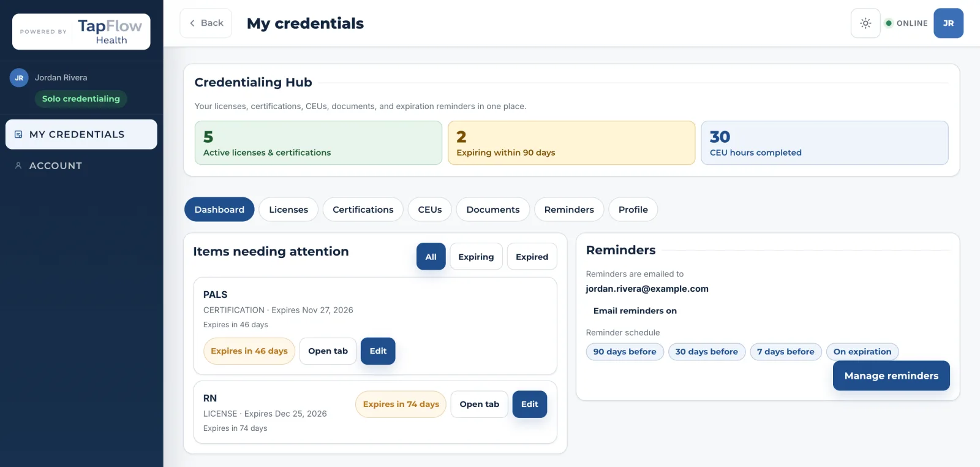Image resolution: width=980 pixels, height=467 pixels.
Task: Open the JR user avatar in top bar
Action: [x=948, y=23]
